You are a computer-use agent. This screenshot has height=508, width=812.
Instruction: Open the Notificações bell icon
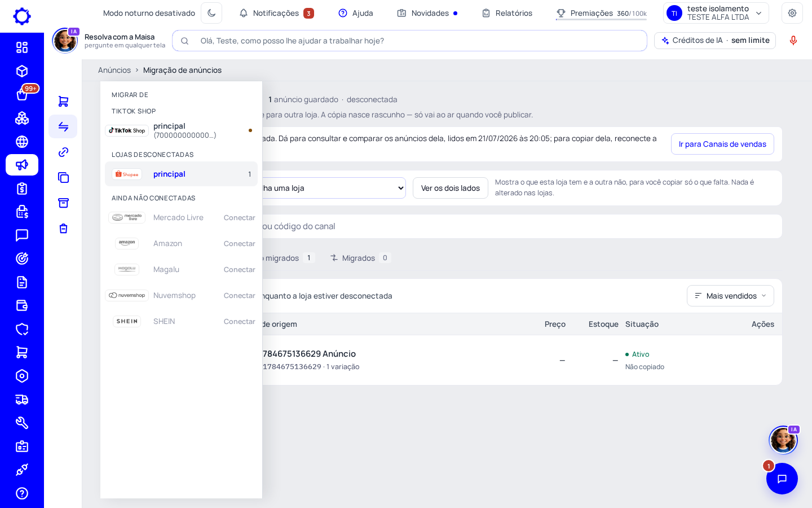point(244,13)
